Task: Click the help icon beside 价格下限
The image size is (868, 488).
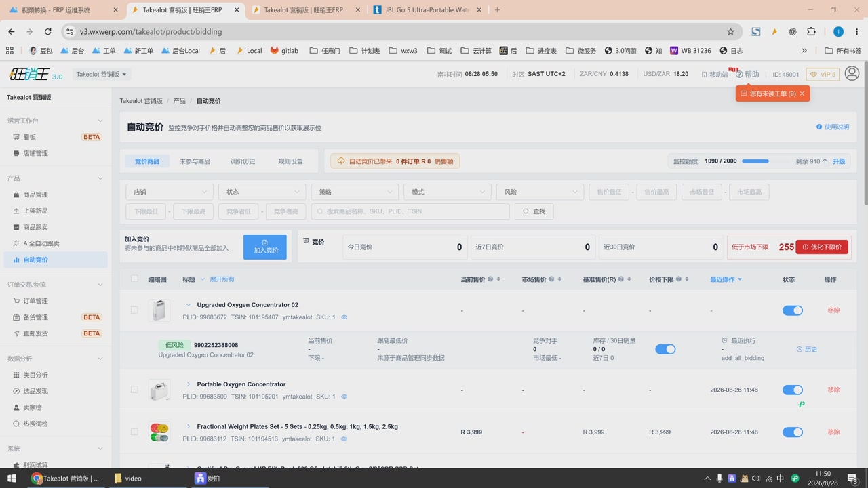Action: (679, 279)
